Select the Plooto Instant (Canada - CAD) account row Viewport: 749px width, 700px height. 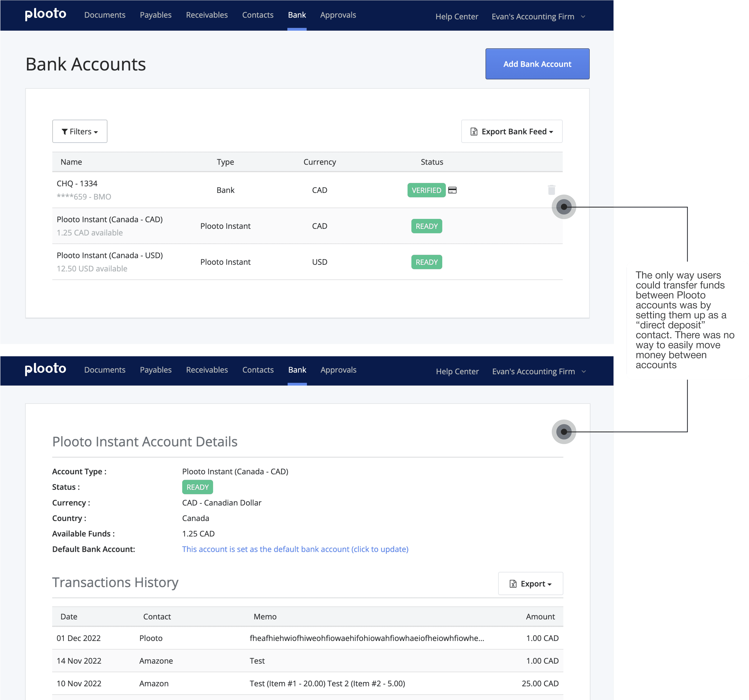(109, 220)
